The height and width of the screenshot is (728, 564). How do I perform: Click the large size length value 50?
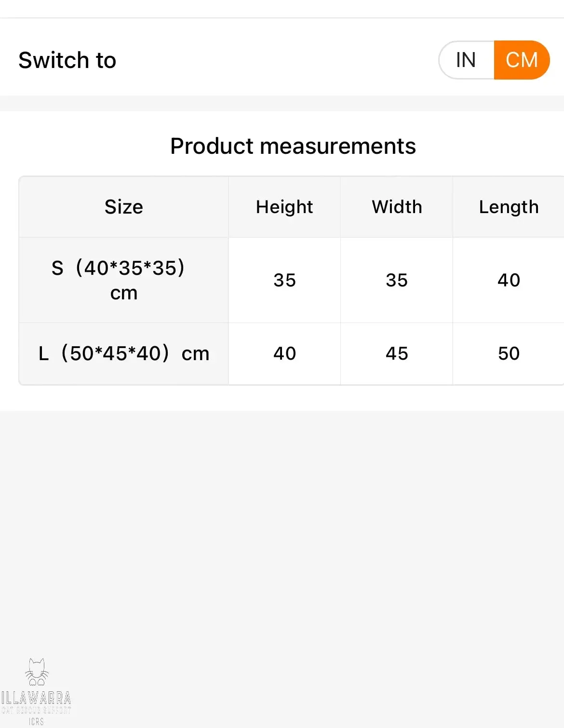[509, 353]
